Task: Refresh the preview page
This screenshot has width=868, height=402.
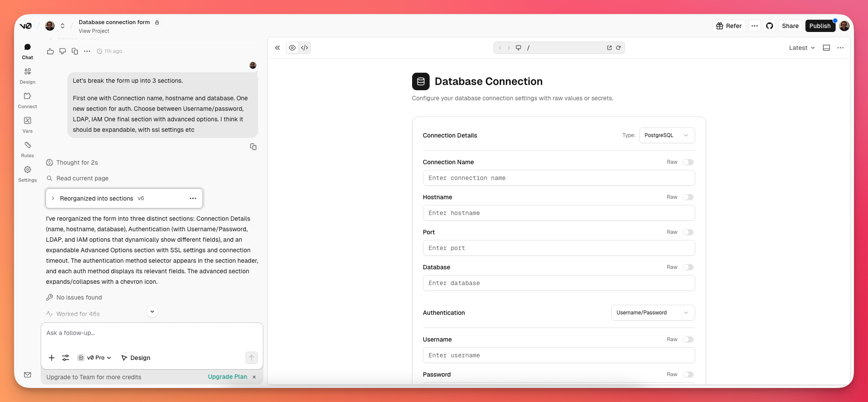Action: pos(618,48)
